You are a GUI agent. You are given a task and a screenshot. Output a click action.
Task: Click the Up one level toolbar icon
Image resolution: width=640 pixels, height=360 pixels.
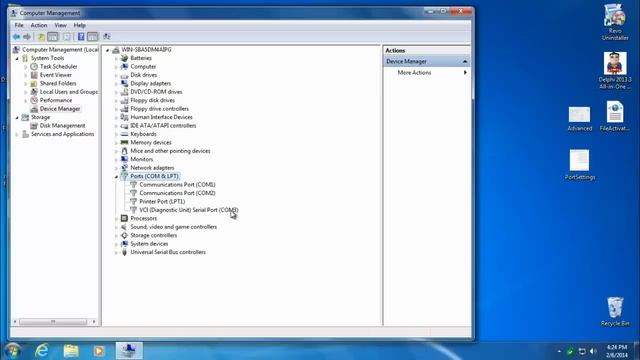[41, 37]
